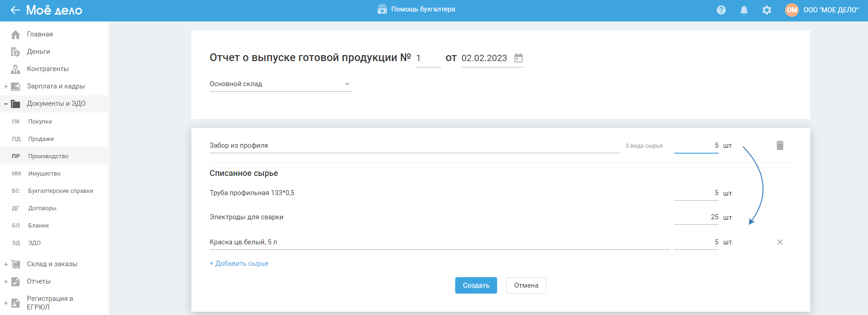The height and width of the screenshot is (315, 868).
Task: Edit Краска цв.белый name field
Action: [x=440, y=242]
